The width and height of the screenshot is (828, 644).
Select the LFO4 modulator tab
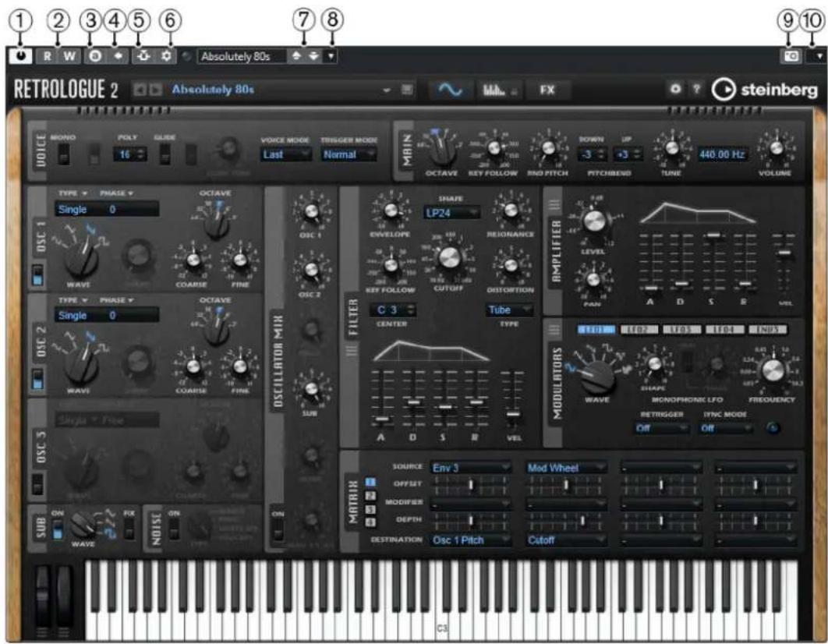click(724, 329)
